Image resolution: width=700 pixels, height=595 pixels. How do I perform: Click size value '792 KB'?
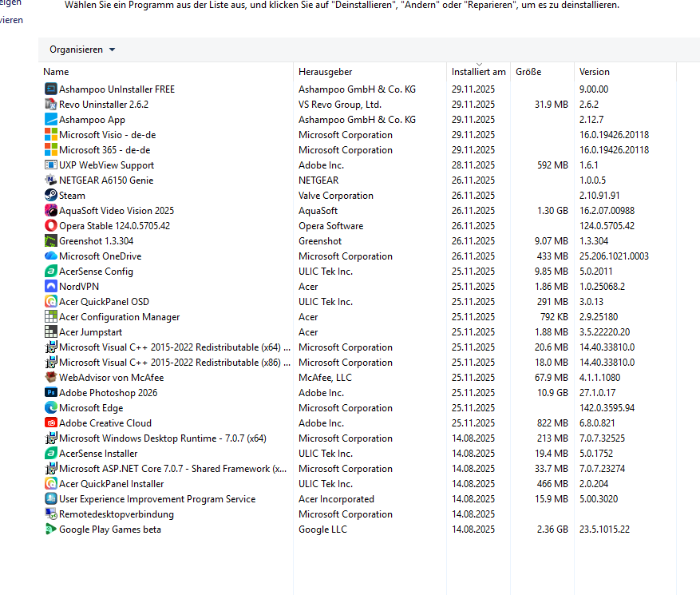tap(554, 317)
